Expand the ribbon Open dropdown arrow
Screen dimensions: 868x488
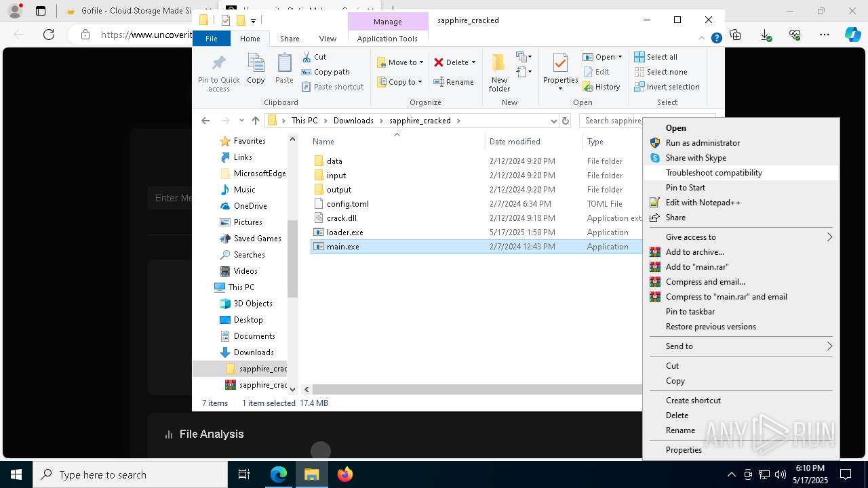tap(620, 57)
